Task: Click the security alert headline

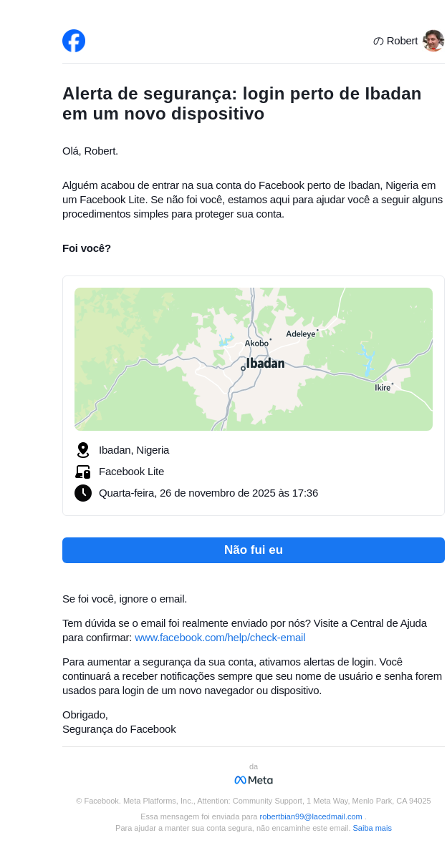Action: pyautogui.click(x=241, y=104)
